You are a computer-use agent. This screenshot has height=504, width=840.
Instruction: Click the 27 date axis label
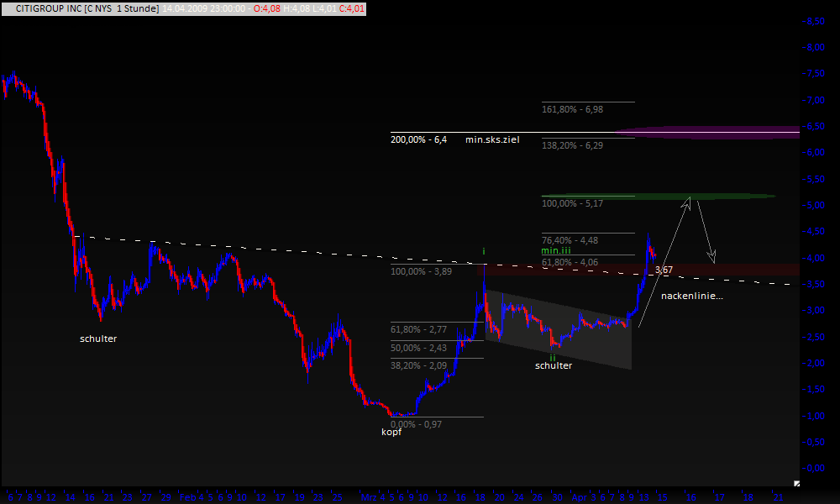[x=146, y=497]
